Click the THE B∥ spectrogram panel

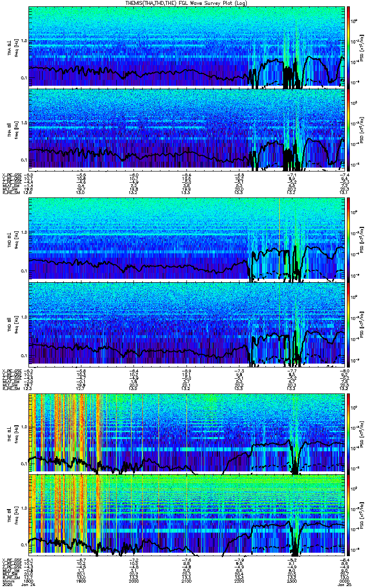pos(186,515)
